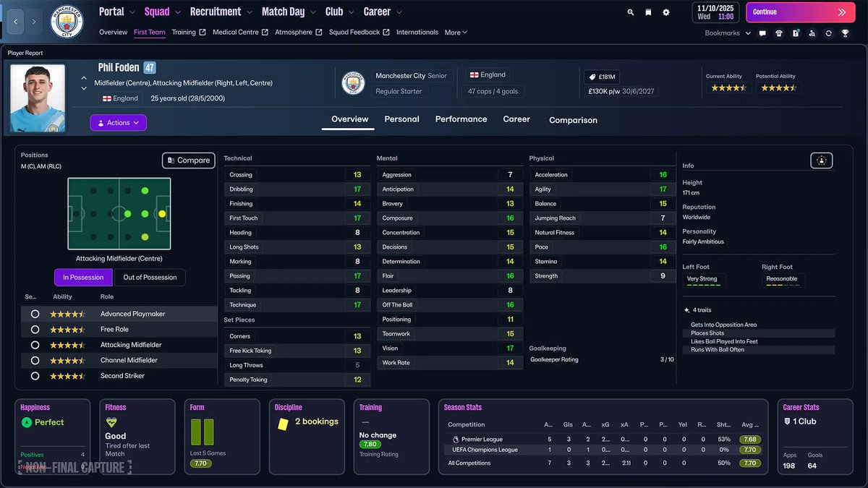The width and height of the screenshot is (868, 488).
Task: Click the scouting people-search icon
Action: [x=812, y=33]
